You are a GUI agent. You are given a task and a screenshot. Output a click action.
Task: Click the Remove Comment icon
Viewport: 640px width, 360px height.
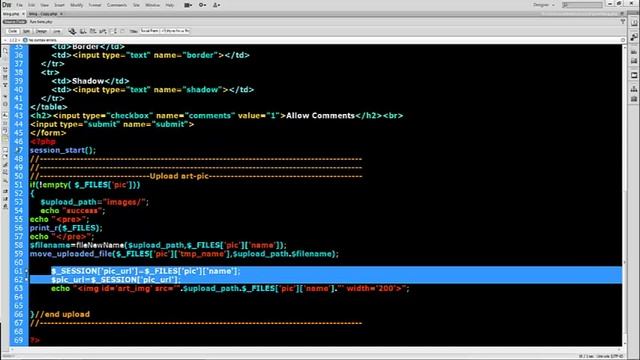[5, 158]
